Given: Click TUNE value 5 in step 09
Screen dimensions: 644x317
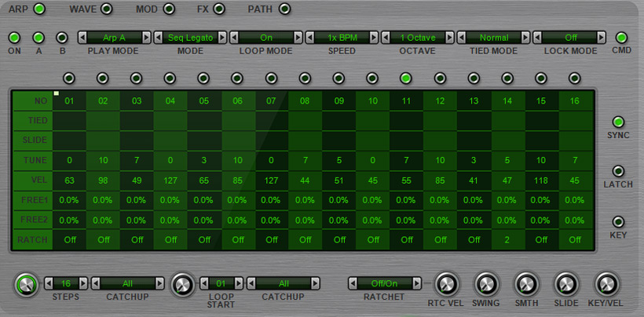Looking at the screenshot, I should click(338, 160).
